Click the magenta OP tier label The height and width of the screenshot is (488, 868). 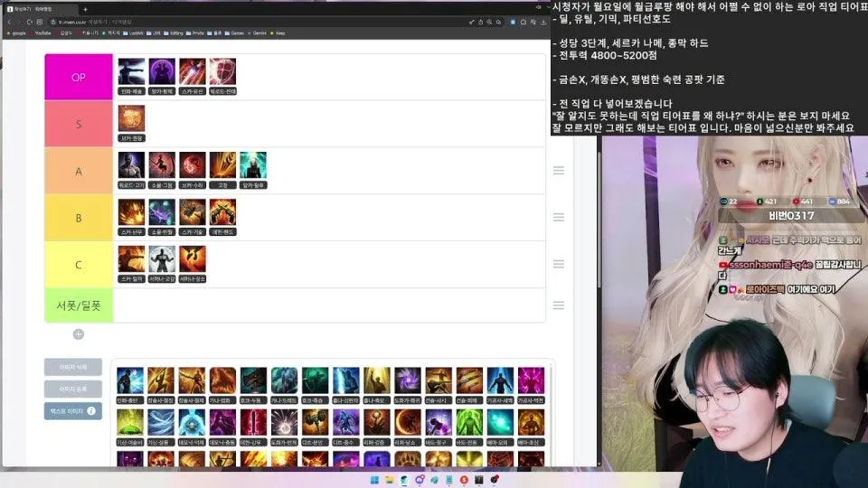(x=79, y=77)
